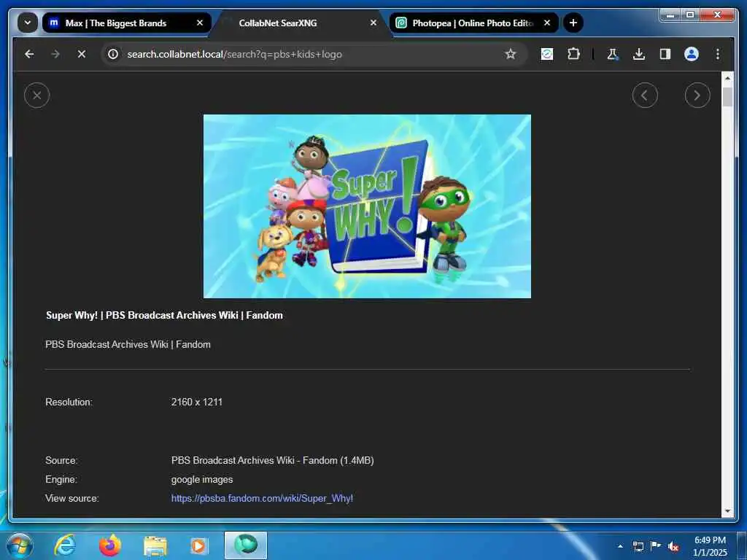The height and width of the screenshot is (560, 747).
Task: Open the pbsba.fandom.com Super_Why source link
Action: (x=262, y=499)
